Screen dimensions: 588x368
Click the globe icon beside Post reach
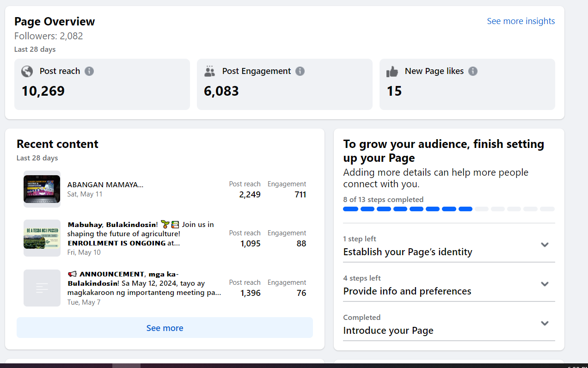(27, 71)
